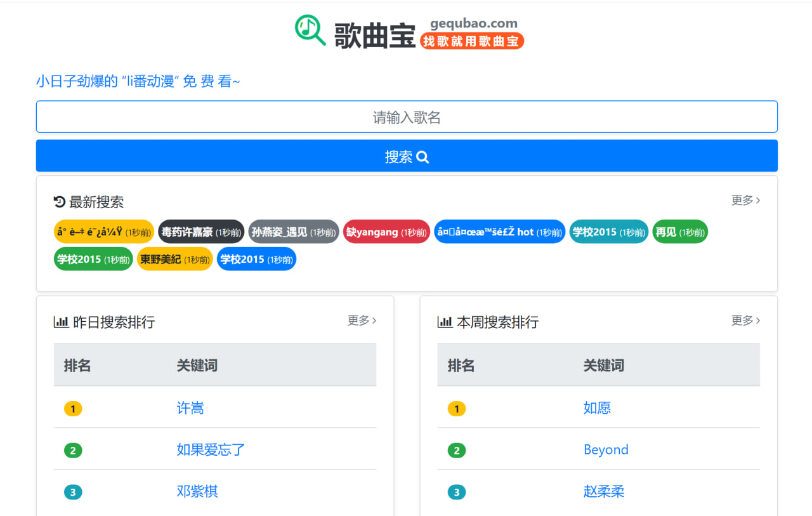The width and height of the screenshot is (812, 516).
Task: Click teal rank 3 badge in 昨日搜索排行
Action: click(73, 493)
